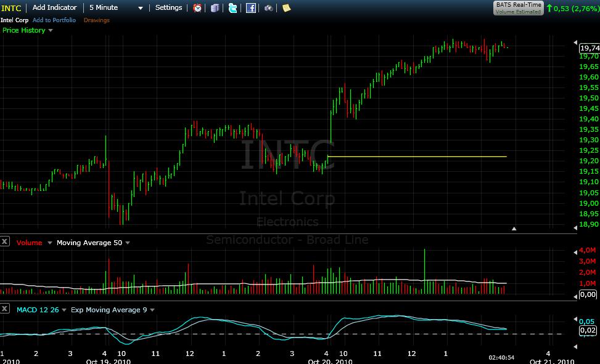Open the alarm clock alert icon
Image resolution: width=600 pixels, height=364 pixels.
coord(197,7)
